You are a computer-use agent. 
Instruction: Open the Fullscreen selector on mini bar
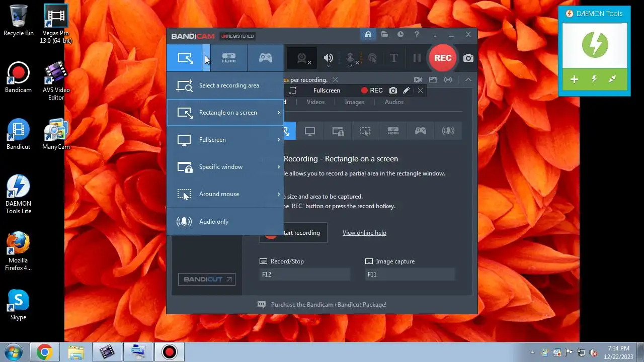[x=327, y=90]
